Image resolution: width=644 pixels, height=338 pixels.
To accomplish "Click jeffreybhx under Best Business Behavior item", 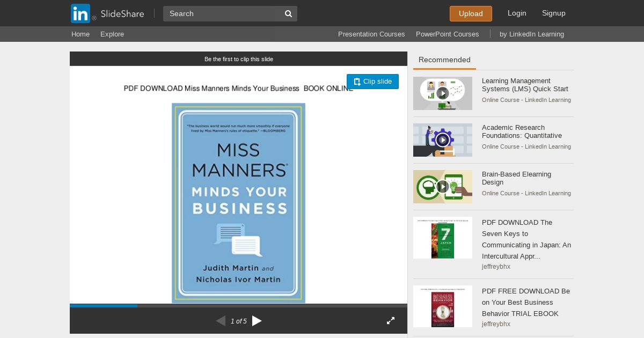I will pos(496,324).
